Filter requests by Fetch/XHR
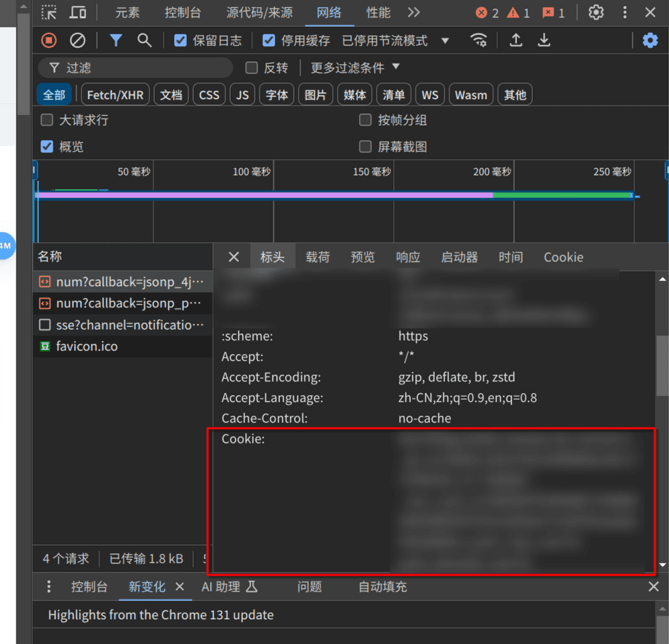 (115, 95)
